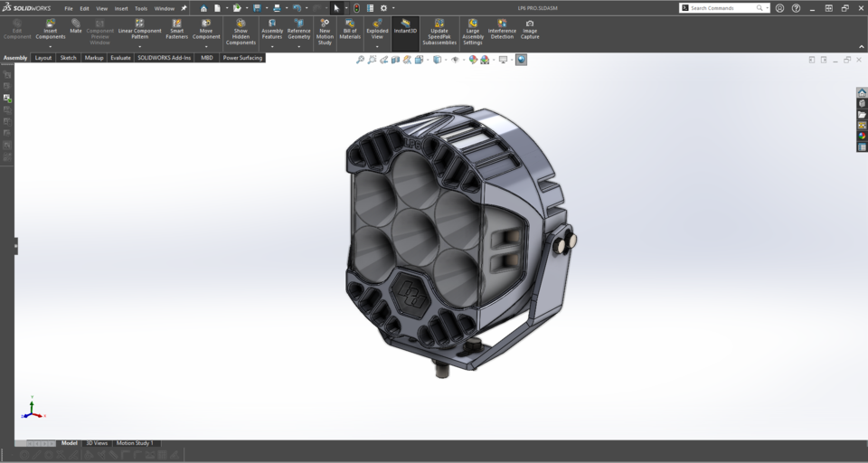The width and height of the screenshot is (868, 463).
Task: Expand the Reference Geometry dropdown arrow
Action: point(299,46)
